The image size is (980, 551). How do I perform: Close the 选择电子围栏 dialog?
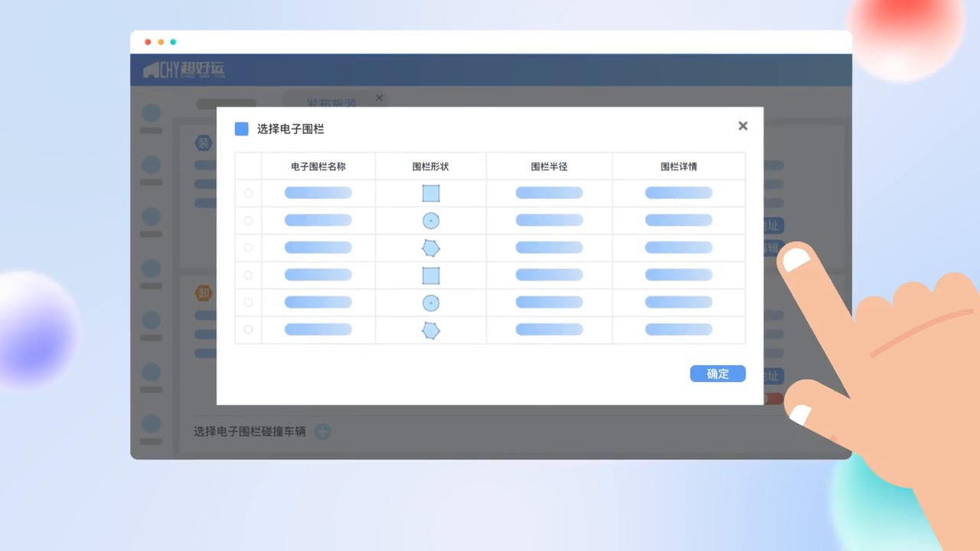point(743,126)
